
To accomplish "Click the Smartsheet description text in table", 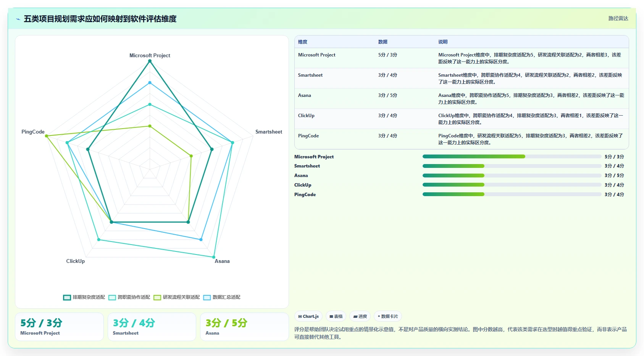I will (x=530, y=79).
